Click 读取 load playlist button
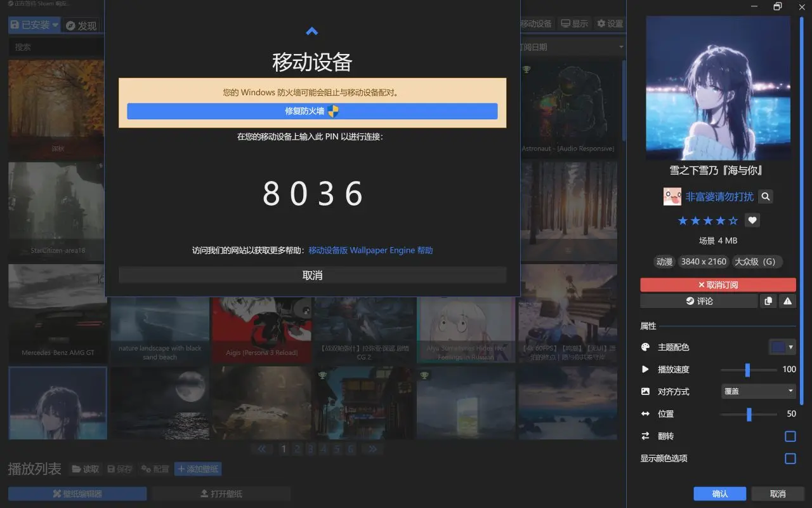The width and height of the screenshot is (812, 508). 85,469
